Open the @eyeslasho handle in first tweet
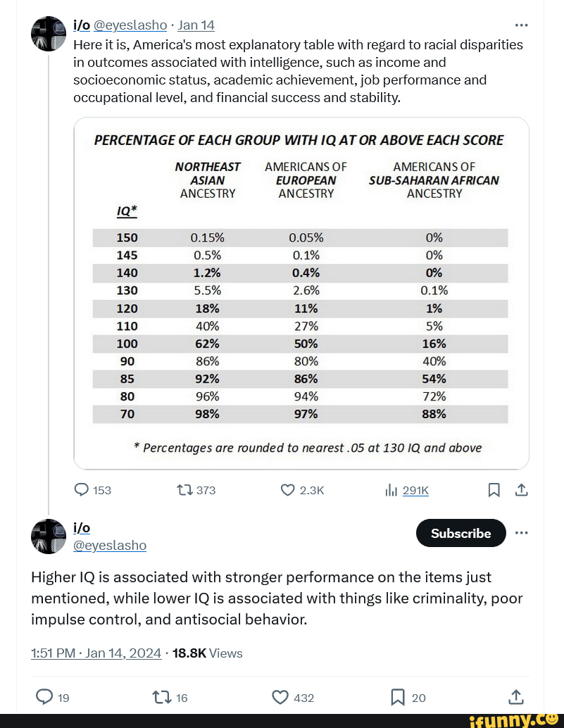This screenshot has width=564, height=728. [130, 25]
